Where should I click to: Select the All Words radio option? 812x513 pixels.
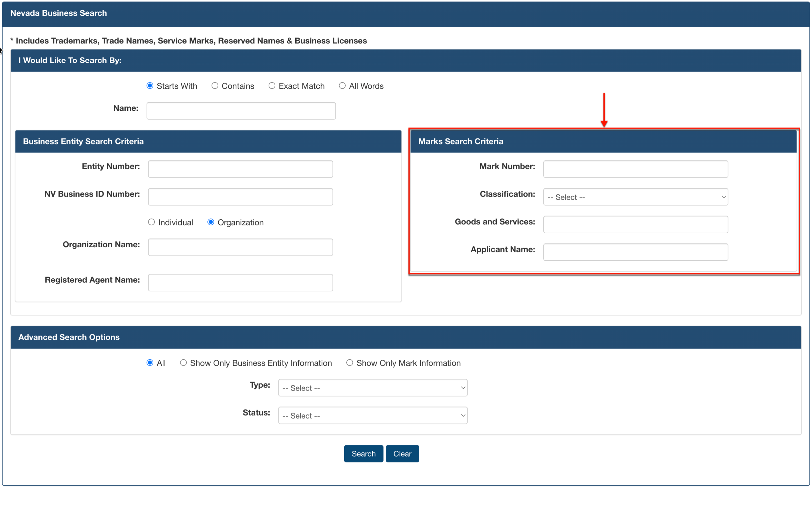coord(342,86)
